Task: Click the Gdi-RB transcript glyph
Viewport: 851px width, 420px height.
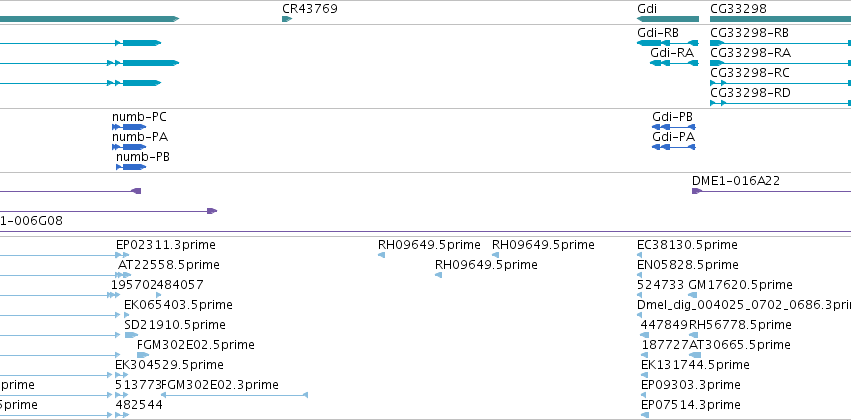Action: point(668,43)
